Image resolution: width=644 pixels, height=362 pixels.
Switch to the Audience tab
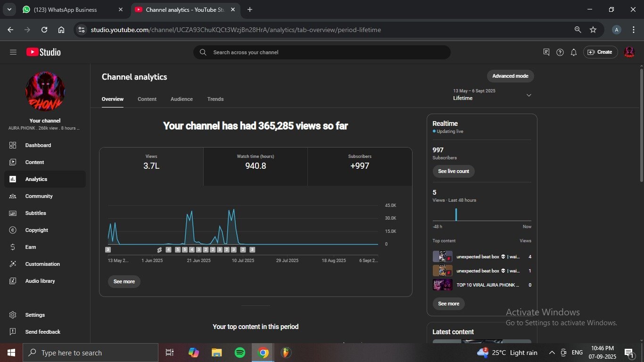(x=182, y=99)
